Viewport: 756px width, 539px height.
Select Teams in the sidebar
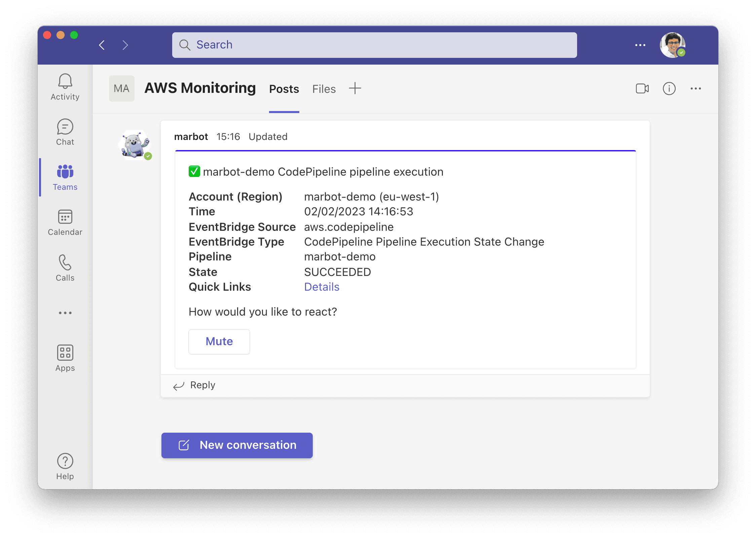(65, 177)
